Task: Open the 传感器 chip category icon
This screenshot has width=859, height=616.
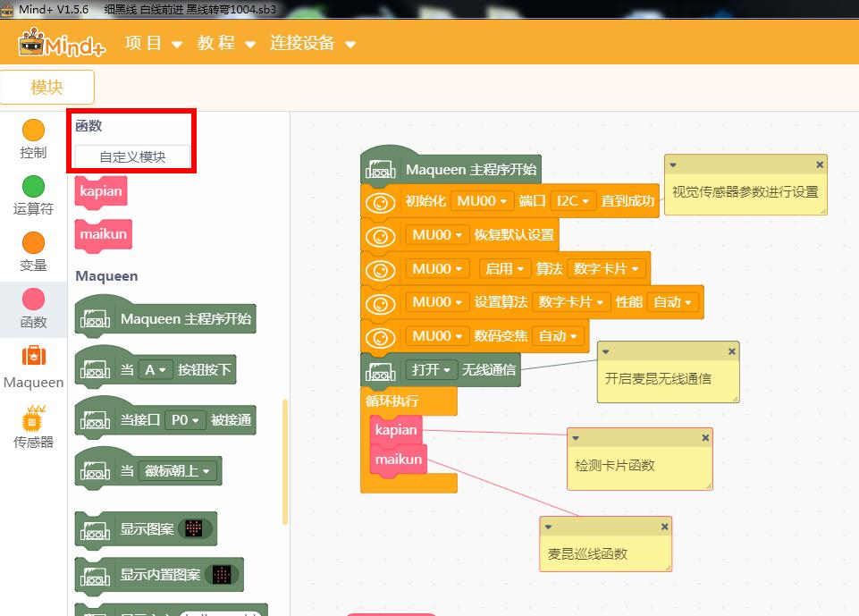Action: [x=33, y=419]
